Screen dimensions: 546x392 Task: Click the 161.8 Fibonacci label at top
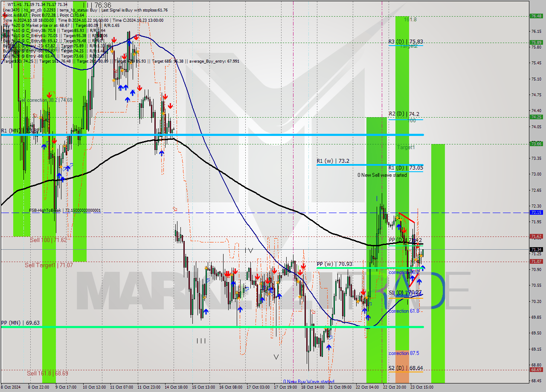coord(410,20)
